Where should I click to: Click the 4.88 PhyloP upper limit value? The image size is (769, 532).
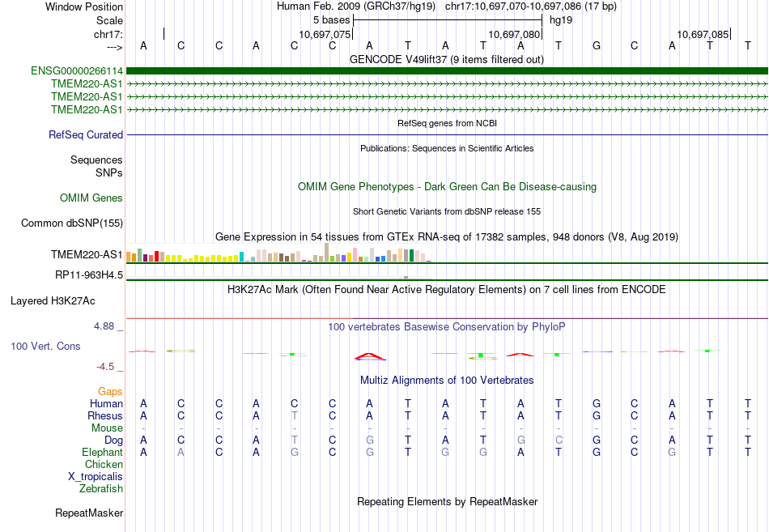point(104,326)
